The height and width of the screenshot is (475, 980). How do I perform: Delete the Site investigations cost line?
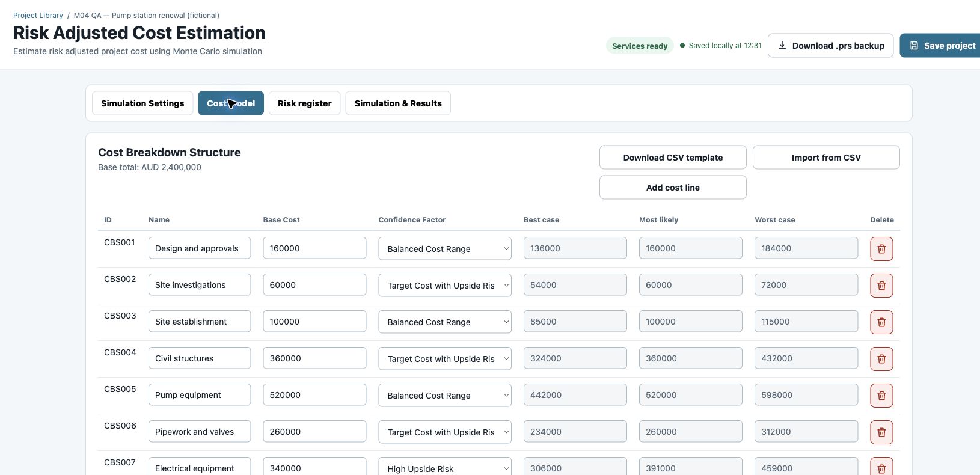tap(881, 286)
